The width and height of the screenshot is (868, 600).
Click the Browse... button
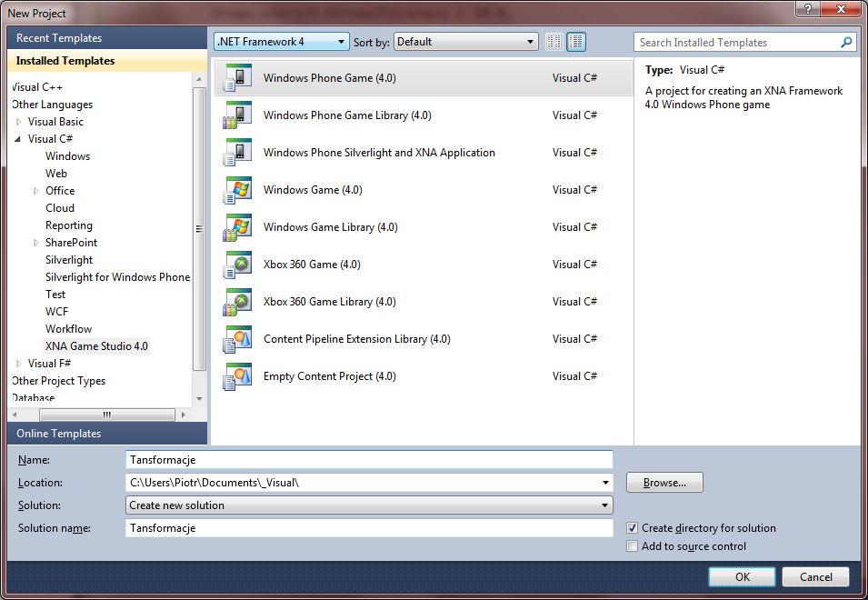coord(664,483)
